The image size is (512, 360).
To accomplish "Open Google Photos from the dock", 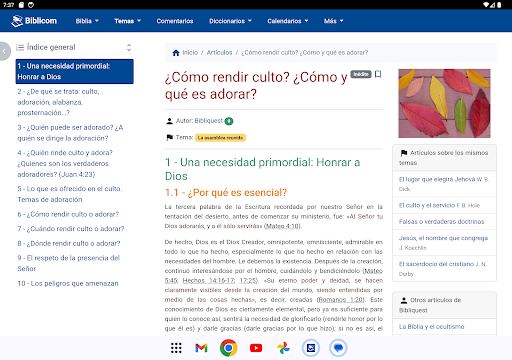I will (x=283, y=348).
